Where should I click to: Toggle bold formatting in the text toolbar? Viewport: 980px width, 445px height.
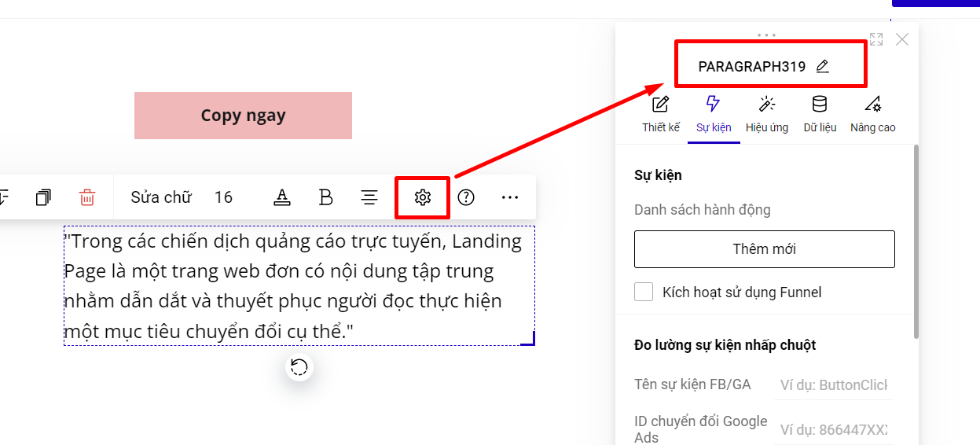pyautogui.click(x=325, y=197)
